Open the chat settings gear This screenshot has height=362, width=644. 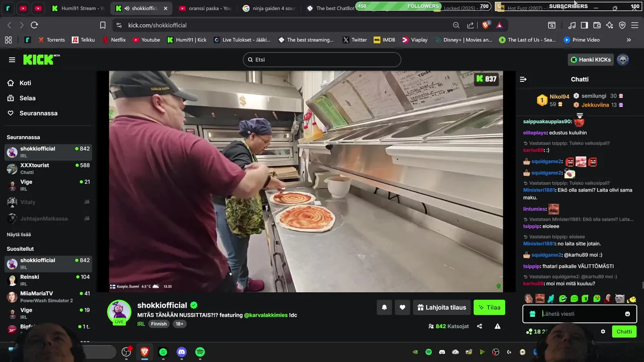[x=603, y=332]
